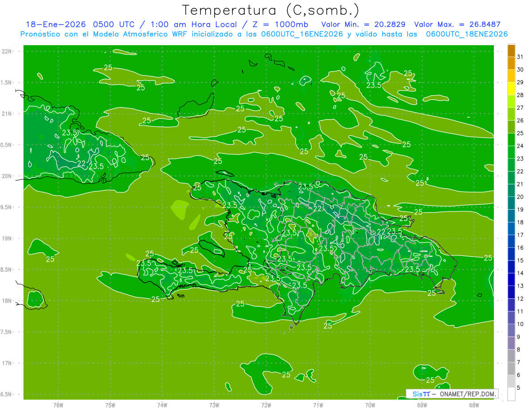532x411 pixels.
Task: Click the "76W" longitude axis label
Action: pos(58,405)
